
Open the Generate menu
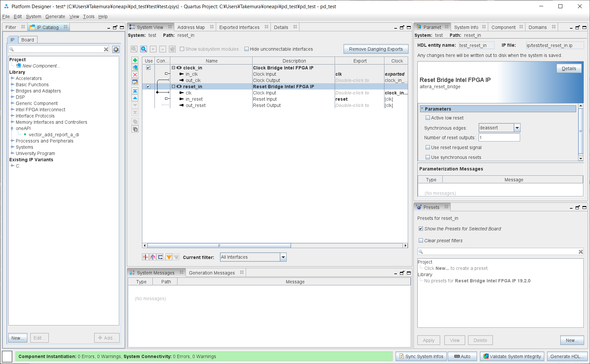coord(55,16)
